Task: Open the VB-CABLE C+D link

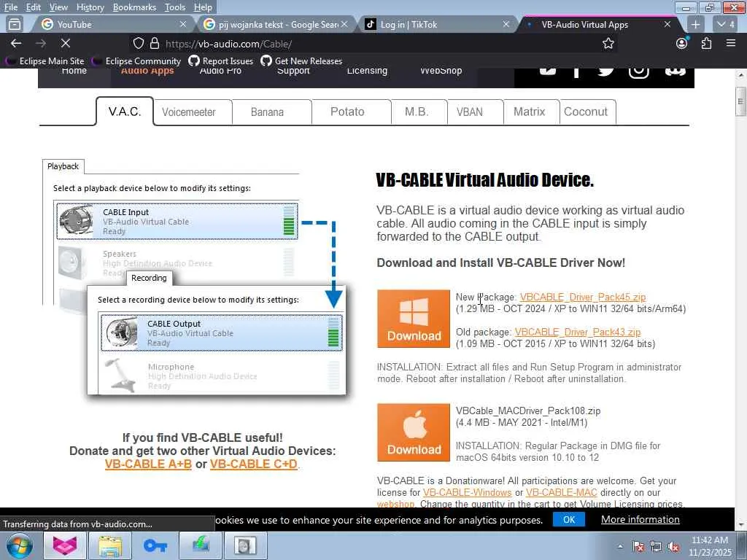Action: 253,464
